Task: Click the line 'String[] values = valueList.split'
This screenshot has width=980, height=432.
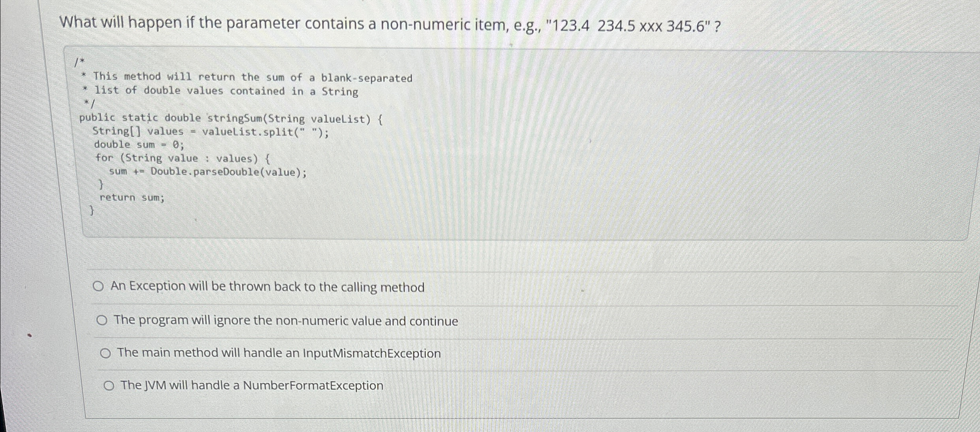Action: coord(210,131)
